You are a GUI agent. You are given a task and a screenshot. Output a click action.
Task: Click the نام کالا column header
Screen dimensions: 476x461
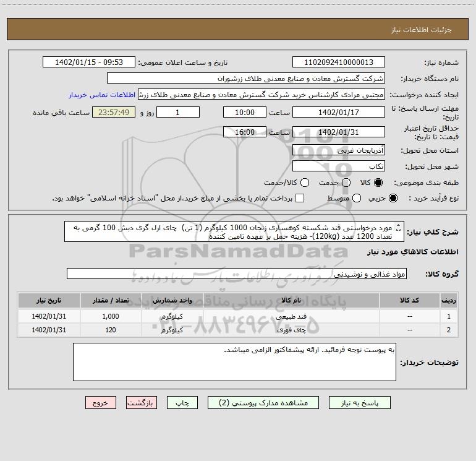coord(291,301)
